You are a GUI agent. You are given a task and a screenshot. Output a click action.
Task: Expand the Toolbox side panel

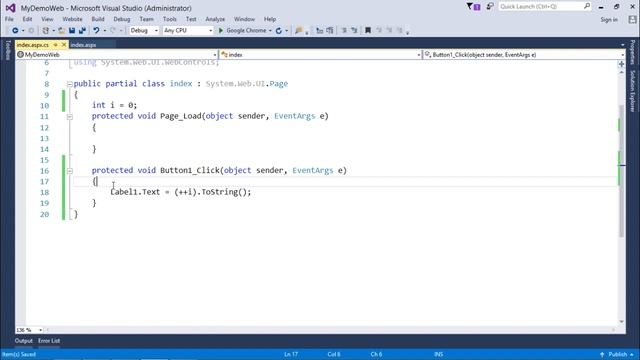[7, 51]
